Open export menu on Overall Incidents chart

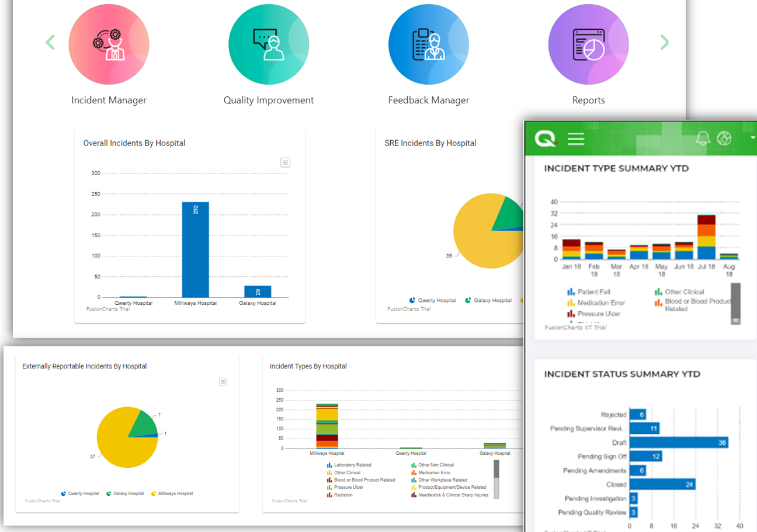click(285, 162)
